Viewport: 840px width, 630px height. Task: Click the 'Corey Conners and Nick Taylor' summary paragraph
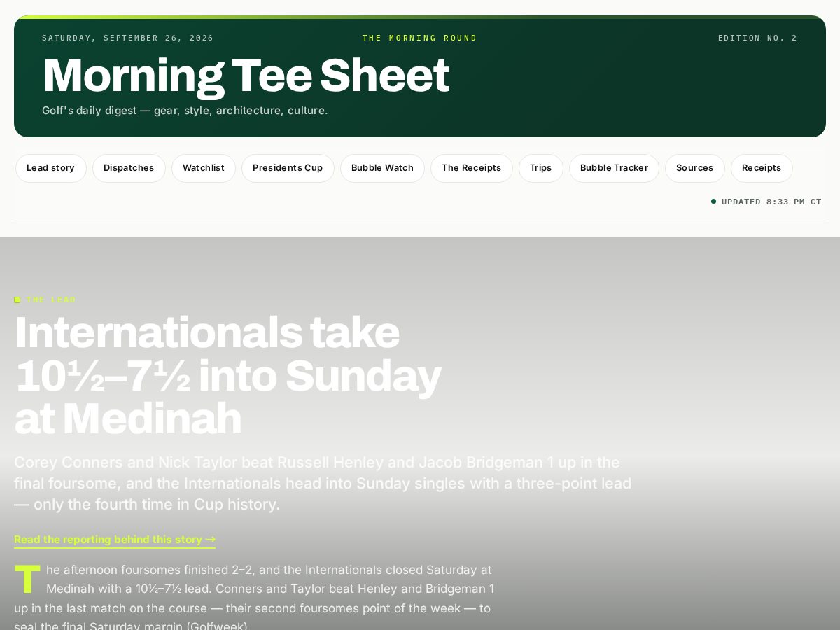click(323, 484)
